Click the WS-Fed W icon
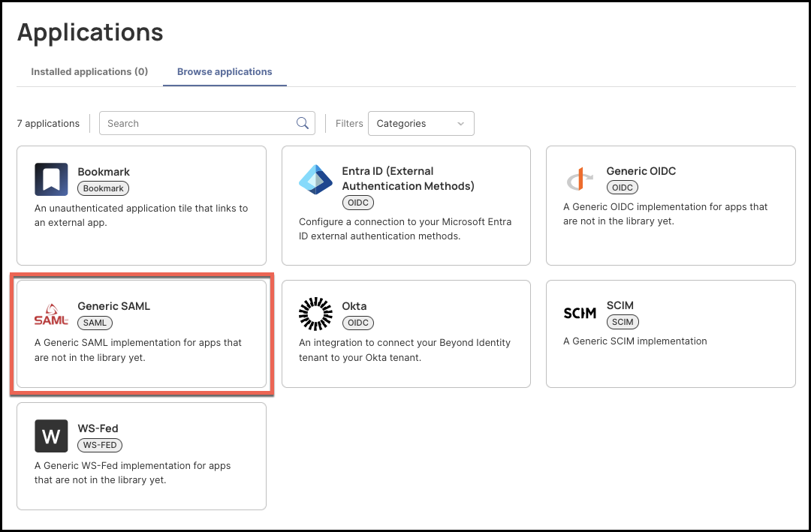 point(51,436)
